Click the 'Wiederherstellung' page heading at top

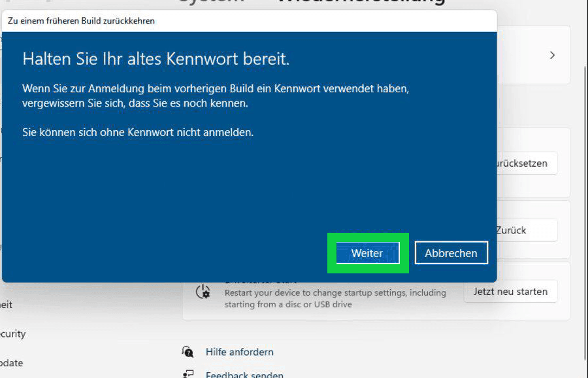click(x=361, y=3)
